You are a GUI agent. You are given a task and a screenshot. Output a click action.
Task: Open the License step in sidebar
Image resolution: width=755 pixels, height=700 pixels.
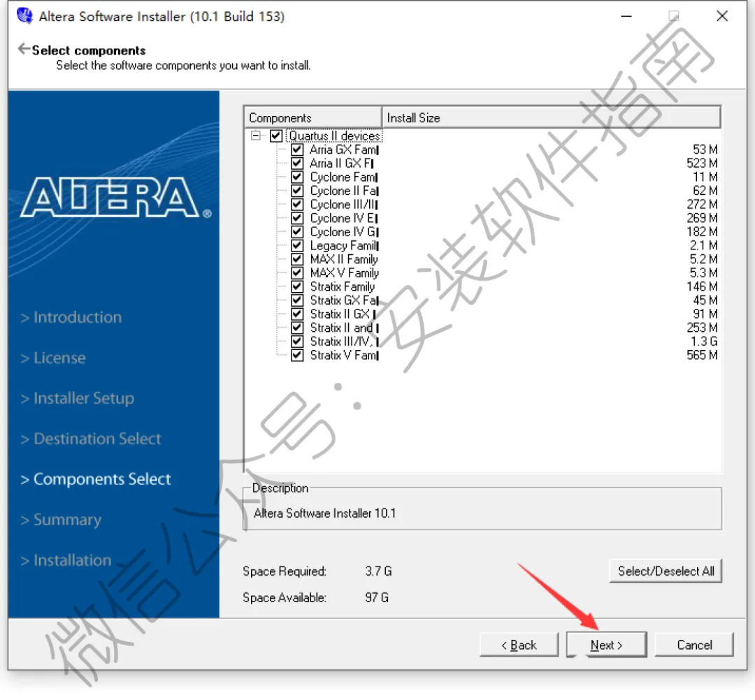tap(53, 358)
